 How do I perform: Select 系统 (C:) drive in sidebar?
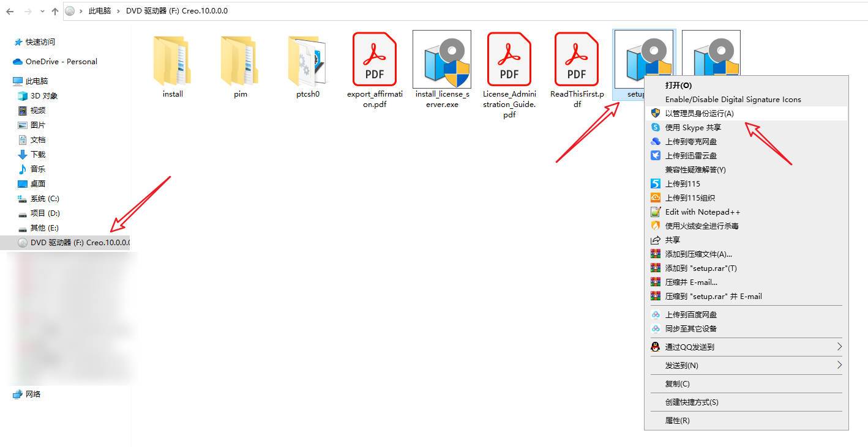tap(45, 198)
